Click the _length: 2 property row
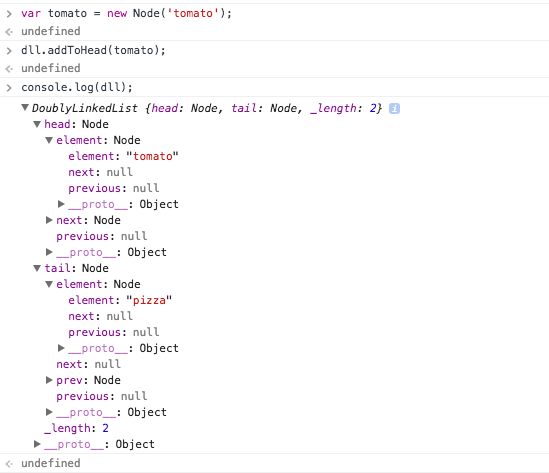 tap(76, 428)
